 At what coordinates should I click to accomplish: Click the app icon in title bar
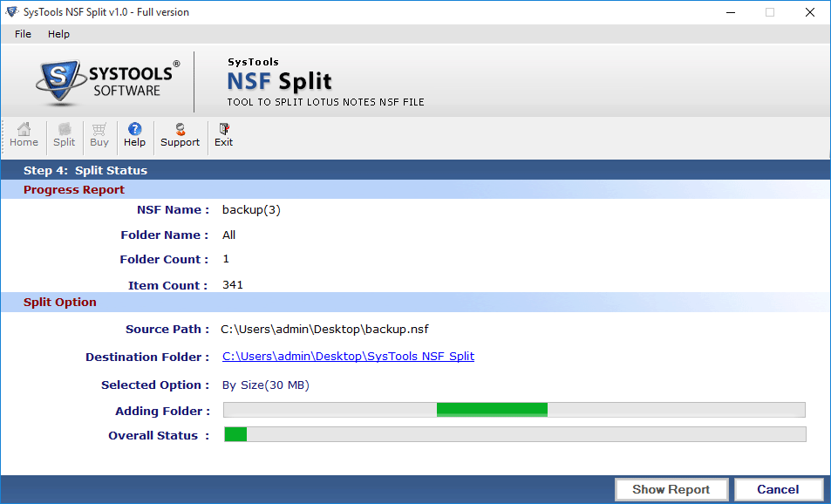click(x=11, y=11)
